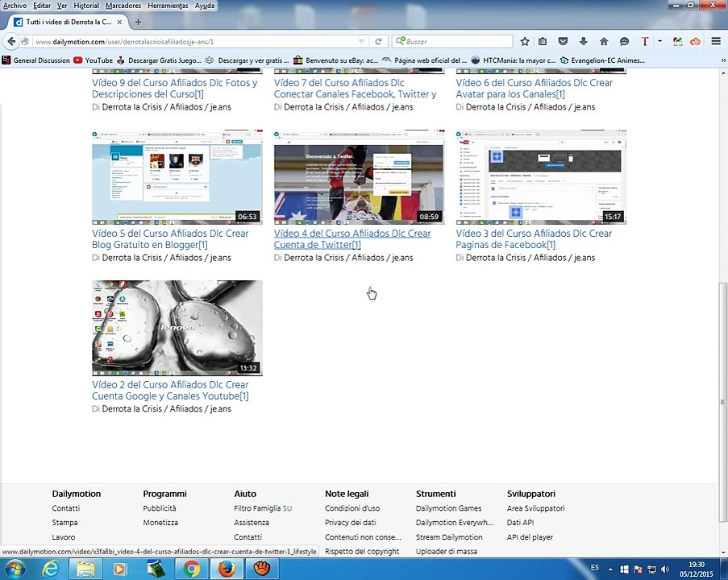The image size is (728, 580).
Task: Open API del player footer link
Action: coord(530,536)
